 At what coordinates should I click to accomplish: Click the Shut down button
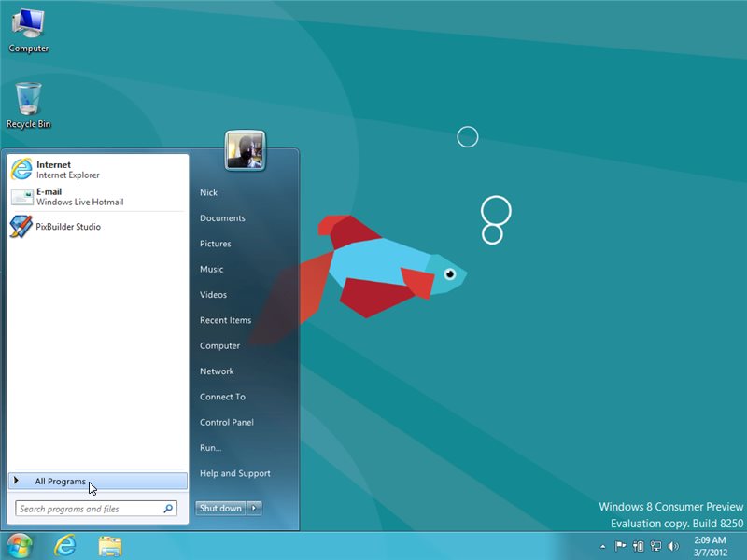click(221, 508)
